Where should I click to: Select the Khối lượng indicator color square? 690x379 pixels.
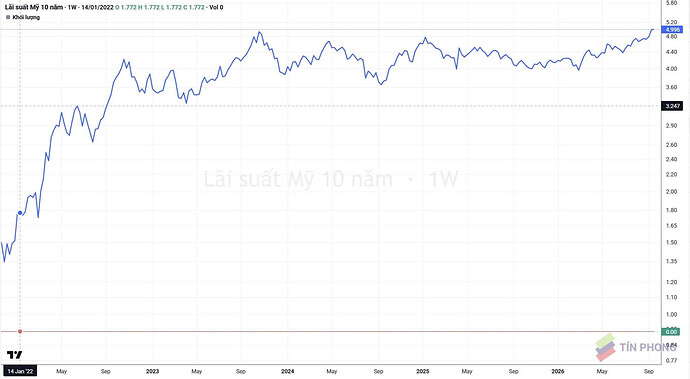(8, 17)
